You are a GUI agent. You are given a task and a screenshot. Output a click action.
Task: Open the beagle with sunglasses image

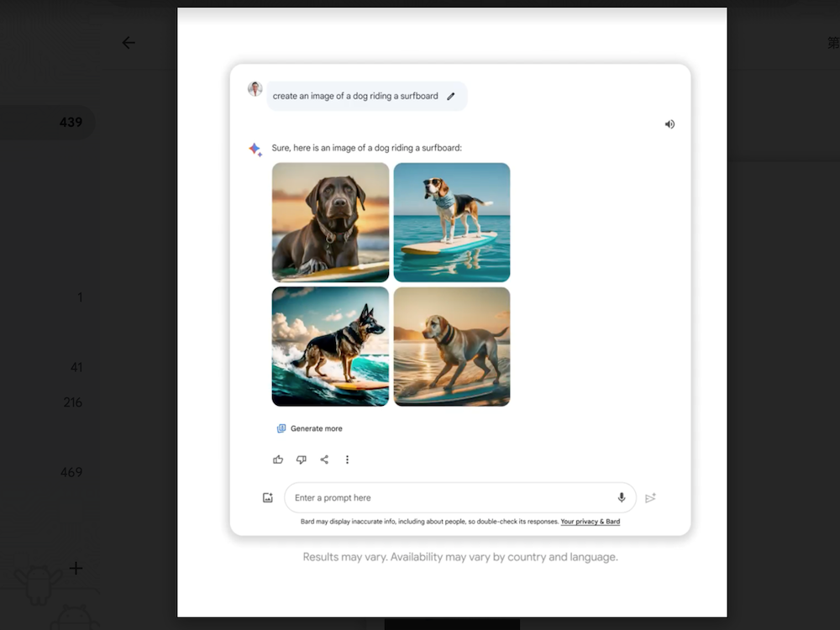pyautogui.click(x=452, y=222)
